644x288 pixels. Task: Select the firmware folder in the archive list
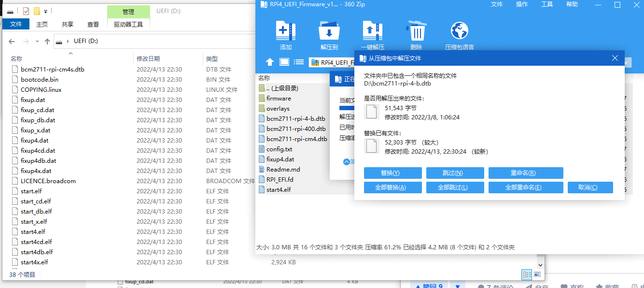tap(279, 98)
